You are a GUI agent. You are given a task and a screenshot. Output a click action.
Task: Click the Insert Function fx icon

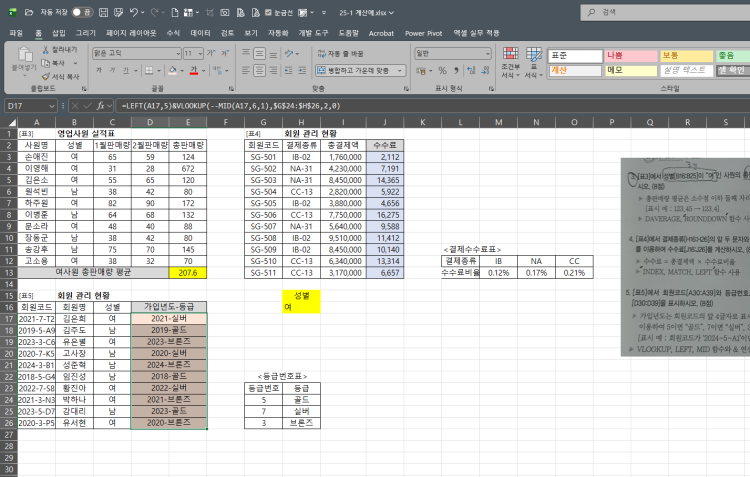click(101, 104)
